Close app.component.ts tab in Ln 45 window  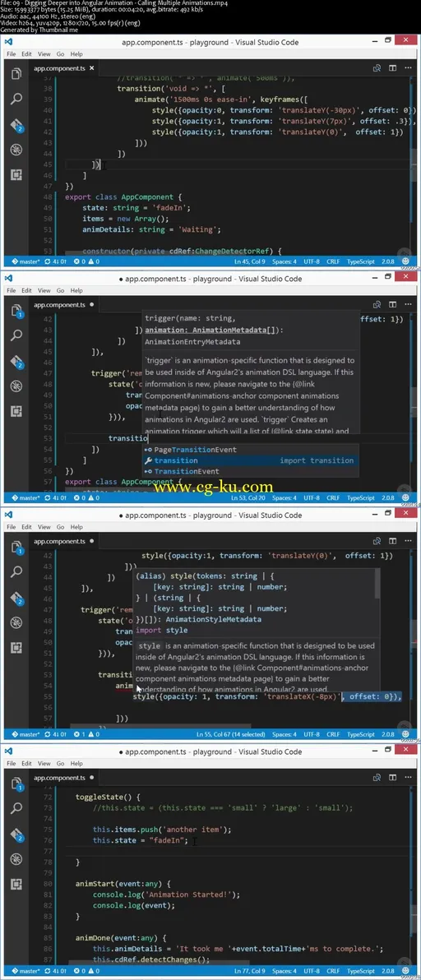[92, 68]
